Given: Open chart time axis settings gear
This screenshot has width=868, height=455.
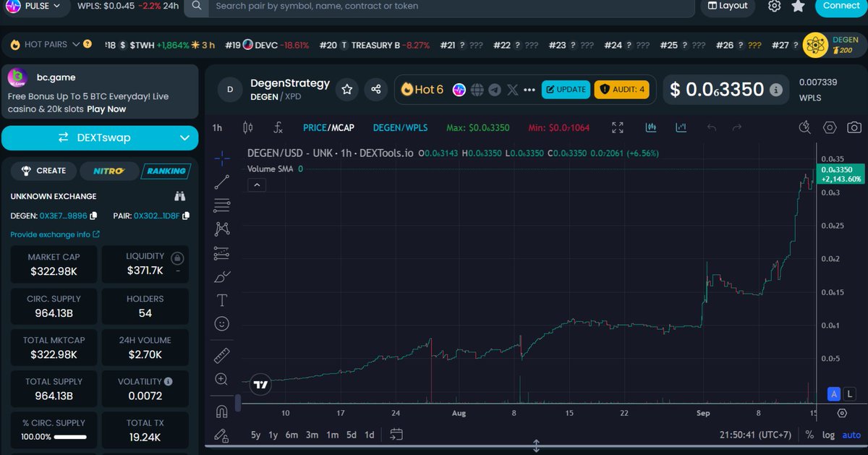Looking at the screenshot, I should [x=842, y=413].
